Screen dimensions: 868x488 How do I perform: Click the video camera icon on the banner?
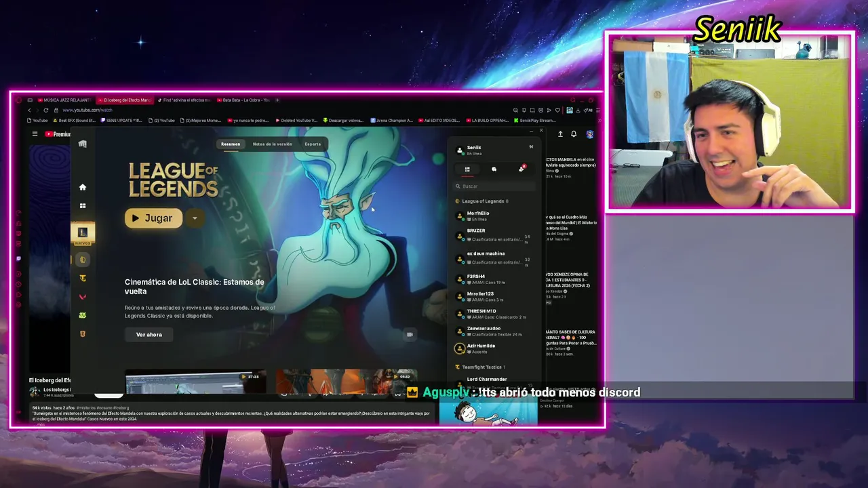(410, 334)
